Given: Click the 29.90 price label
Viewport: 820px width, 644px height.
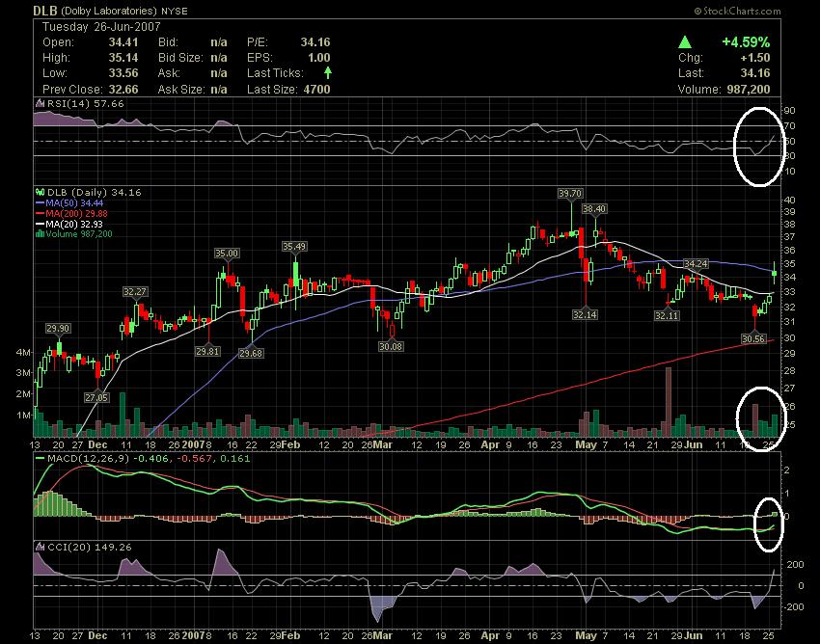Looking at the screenshot, I should pos(58,329).
